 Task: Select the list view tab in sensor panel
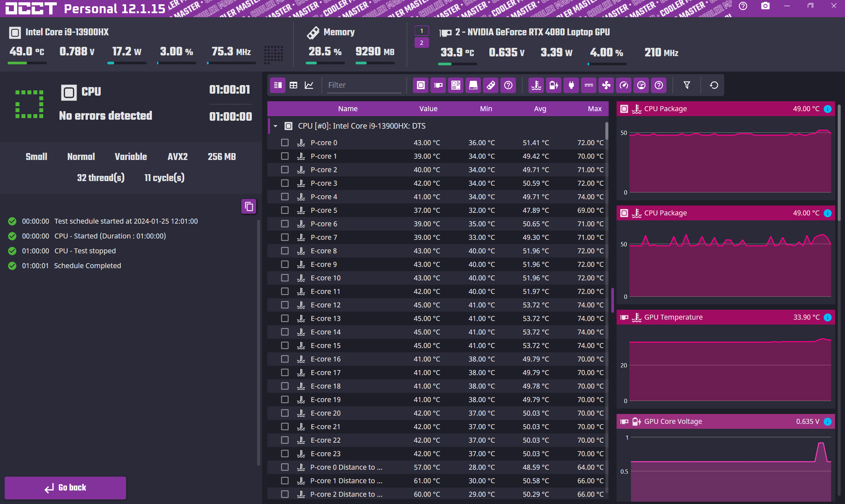[277, 85]
